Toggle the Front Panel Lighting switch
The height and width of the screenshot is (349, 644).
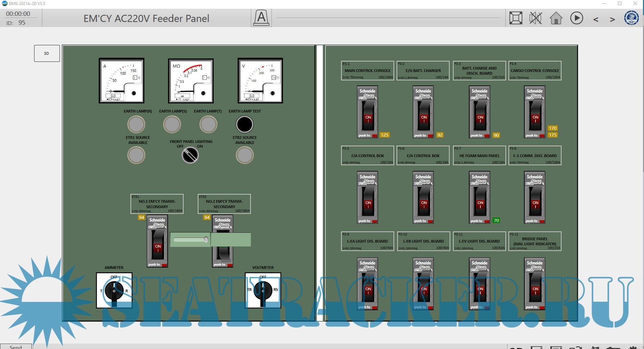tap(190, 155)
